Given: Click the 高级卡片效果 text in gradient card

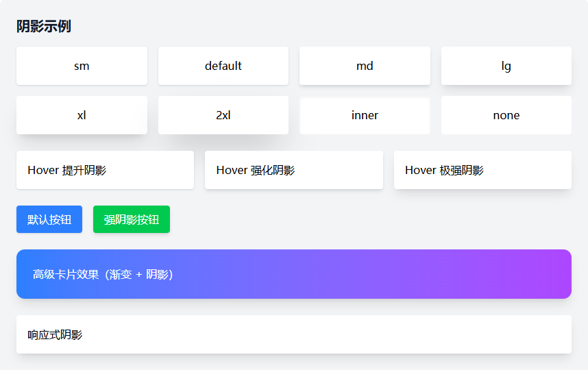Looking at the screenshot, I should pos(103,274).
